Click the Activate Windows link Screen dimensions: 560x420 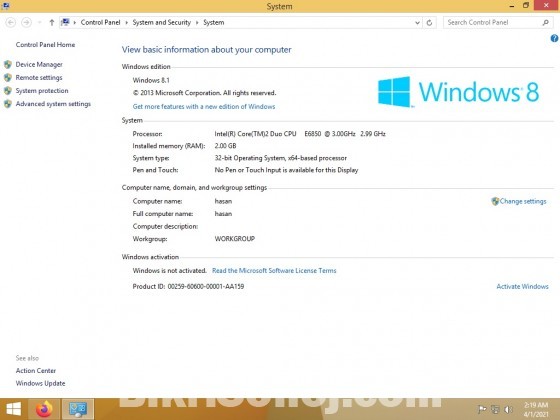(522, 286)
